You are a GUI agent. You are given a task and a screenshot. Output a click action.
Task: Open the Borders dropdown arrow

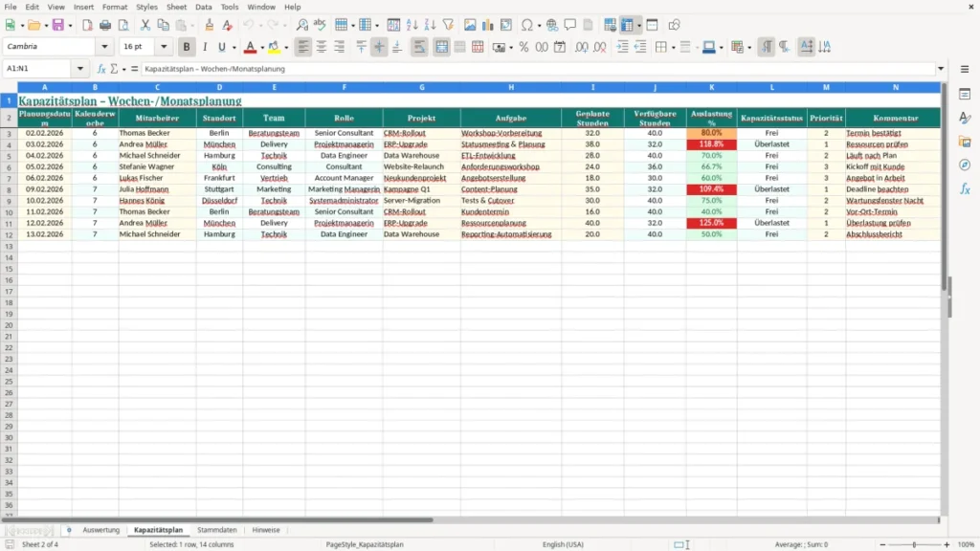pyautogui.click(x=673, y=48)
